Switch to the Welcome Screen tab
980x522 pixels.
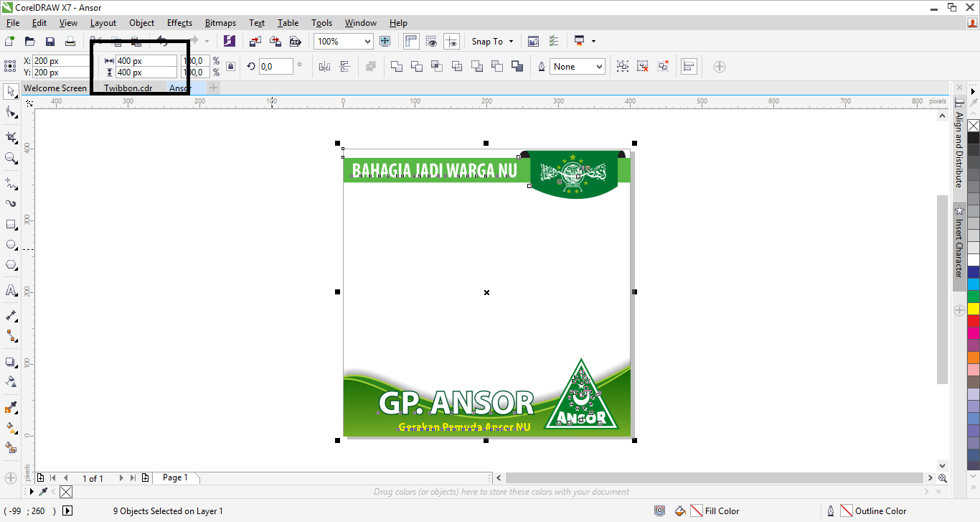click(55, 88)
